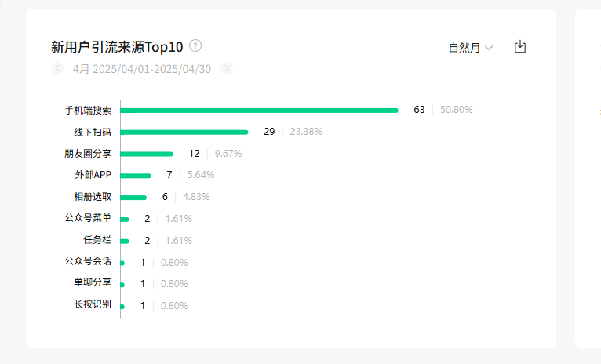Click the 63 count for 手机端搜索

pyautogui.click(x=419, y=110)
